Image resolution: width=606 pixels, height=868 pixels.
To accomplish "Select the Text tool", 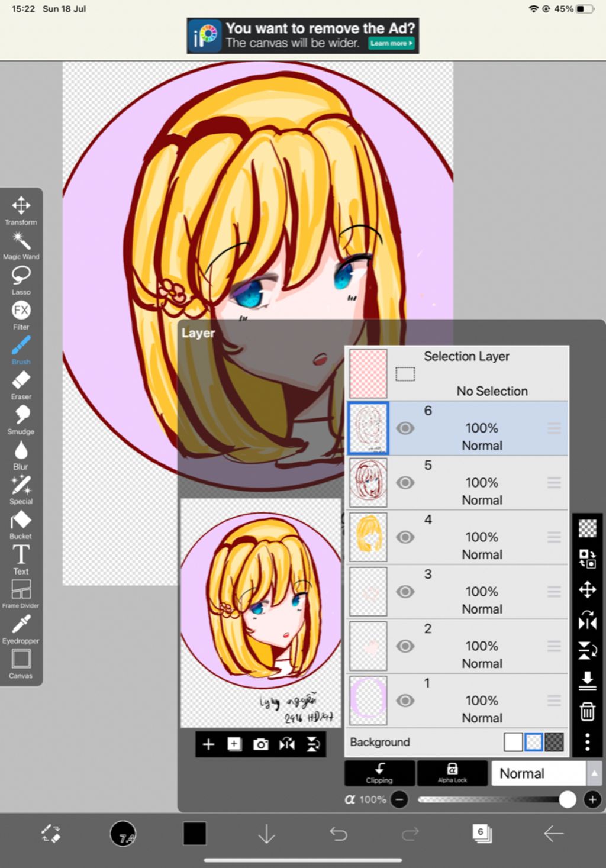I will (x=21, y=560).
